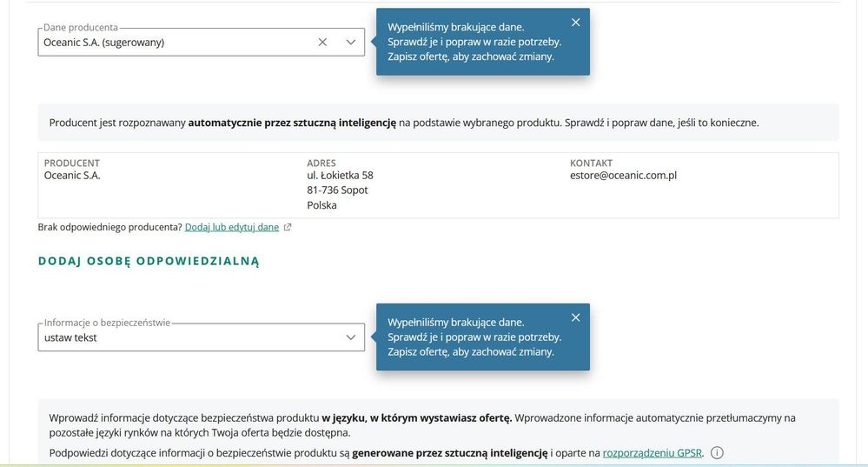Click external-link icon after "Dodaj lub edytuj dane"

tap(288, 228)
